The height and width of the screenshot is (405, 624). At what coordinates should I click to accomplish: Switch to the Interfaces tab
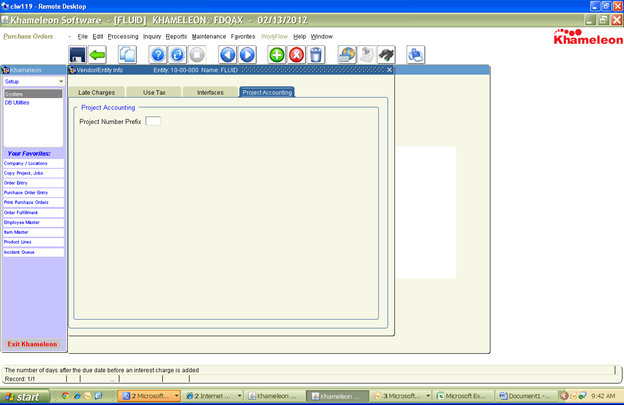click(210, 92)
